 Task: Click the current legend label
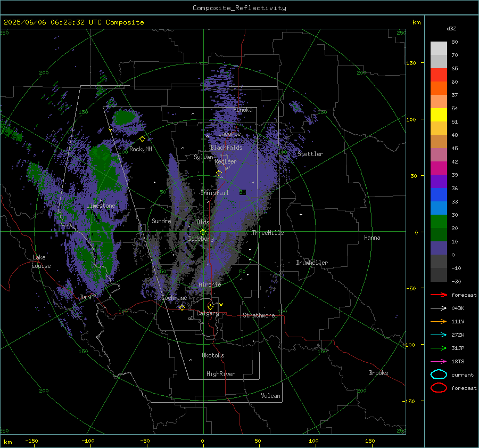[463, 374]
